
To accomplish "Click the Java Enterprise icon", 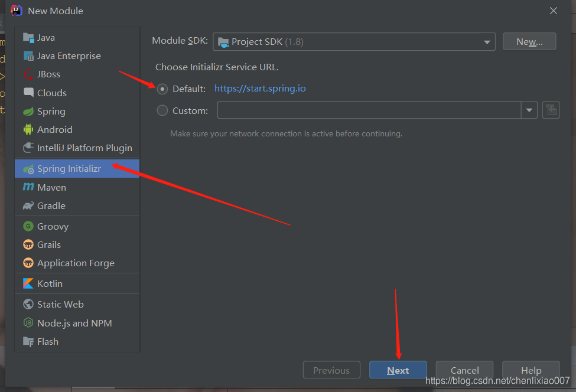I will [28, 56].
